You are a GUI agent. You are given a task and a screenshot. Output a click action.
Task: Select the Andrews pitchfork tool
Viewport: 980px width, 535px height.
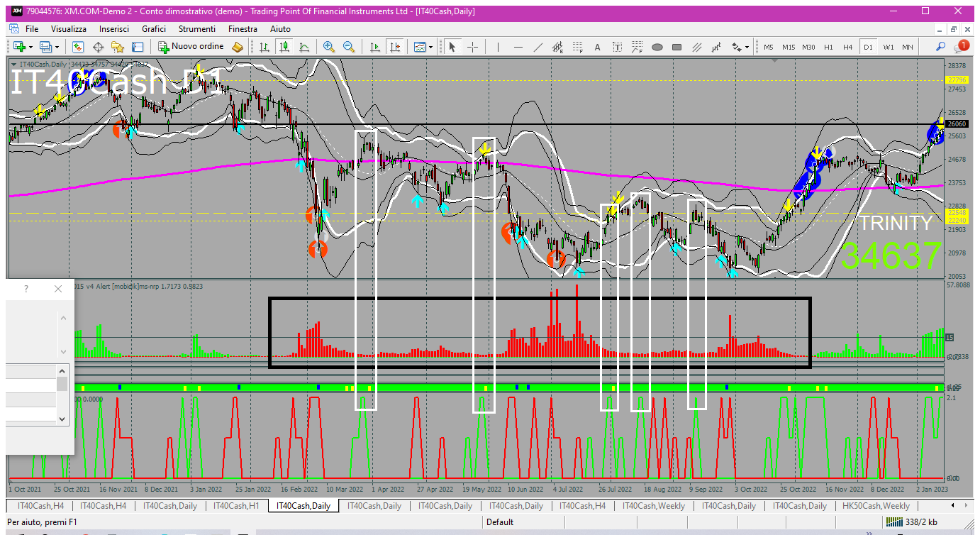coord(696,47)
